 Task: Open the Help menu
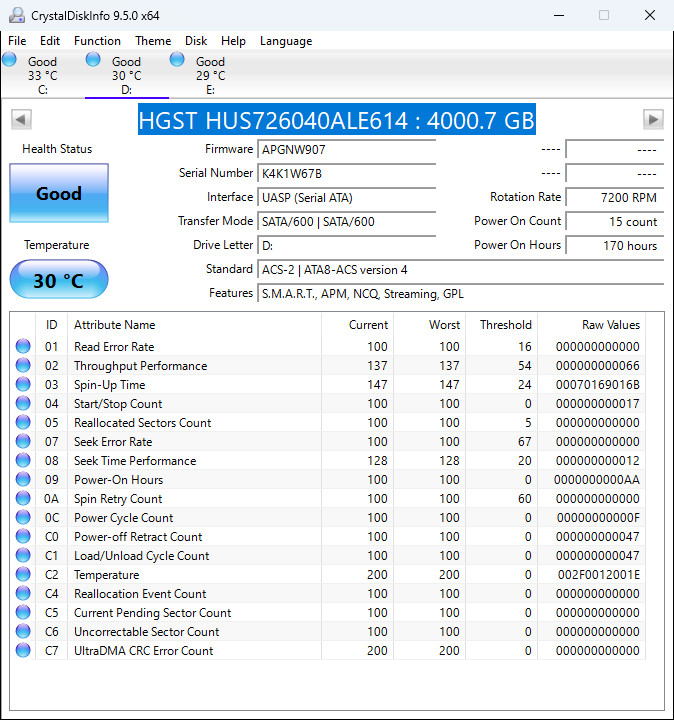tap(233, 41)
